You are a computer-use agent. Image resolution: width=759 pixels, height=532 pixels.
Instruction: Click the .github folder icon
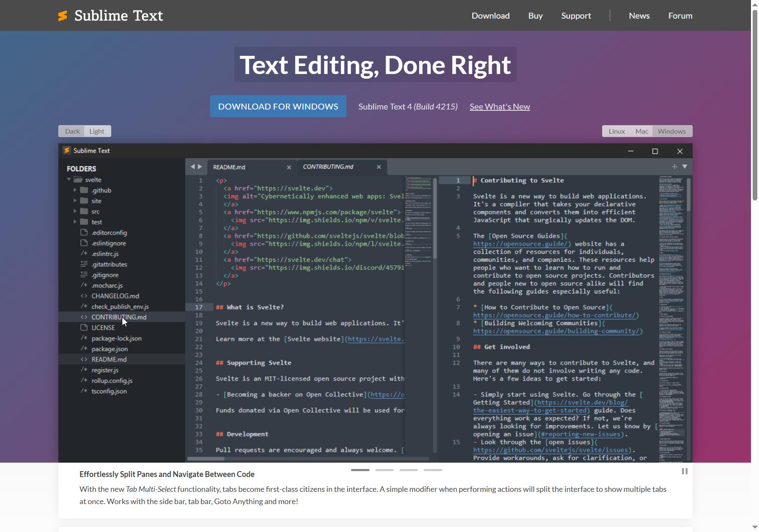click(84, 190)
